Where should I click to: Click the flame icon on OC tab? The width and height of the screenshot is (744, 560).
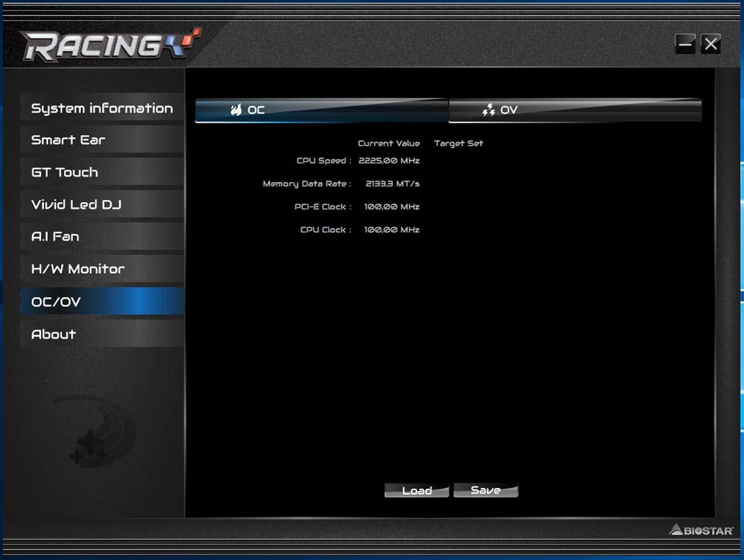coord(236,110)
